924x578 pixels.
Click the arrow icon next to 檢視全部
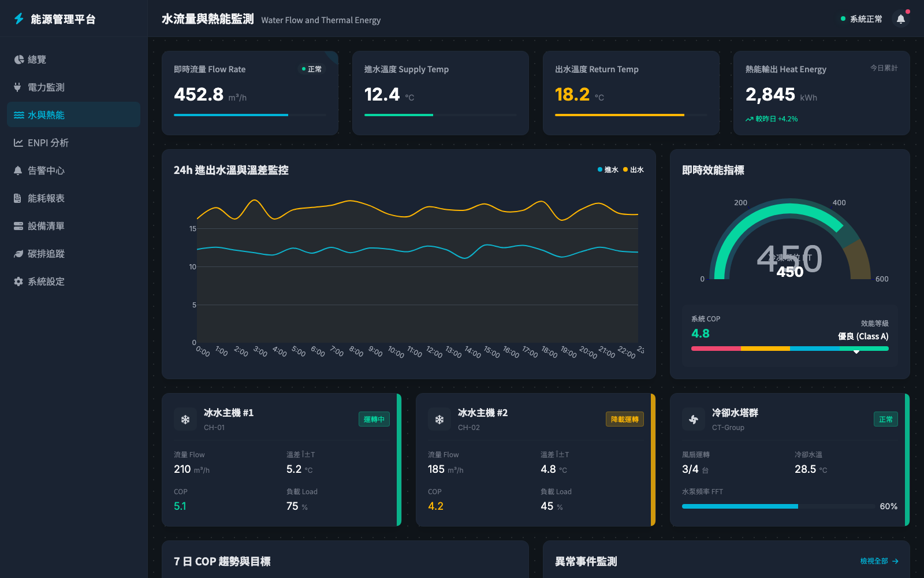(x=895, y=561)
